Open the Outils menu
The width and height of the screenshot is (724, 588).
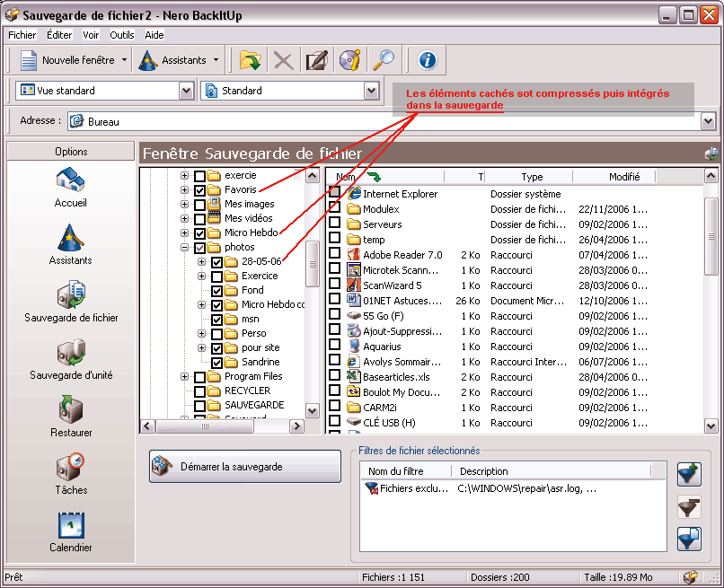point(122,35)
